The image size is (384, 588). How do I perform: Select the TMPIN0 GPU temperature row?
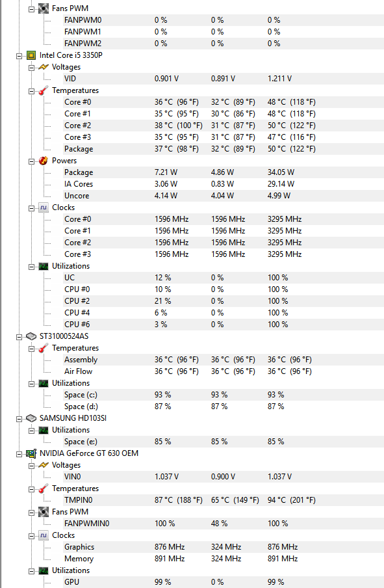click(224, 500)
